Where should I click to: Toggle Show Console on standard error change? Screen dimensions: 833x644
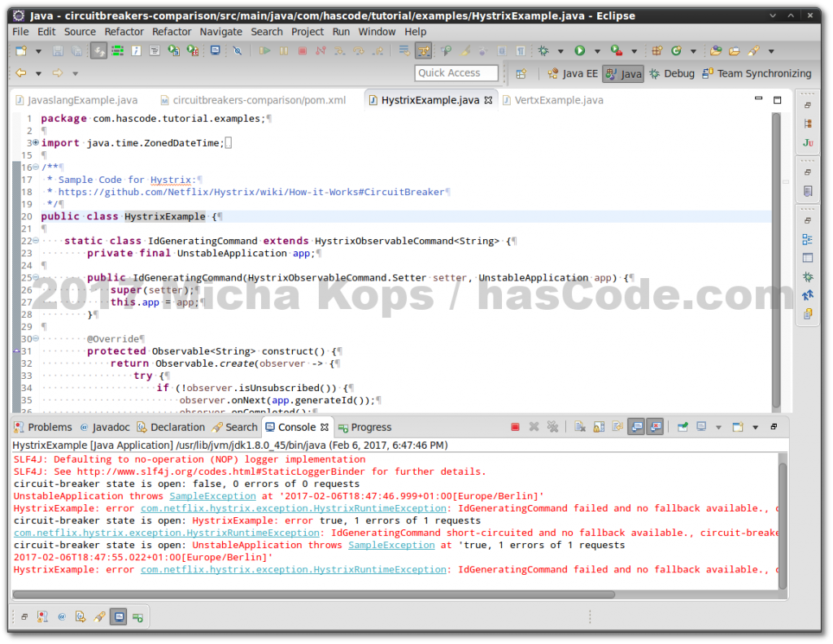pos(656,427)
